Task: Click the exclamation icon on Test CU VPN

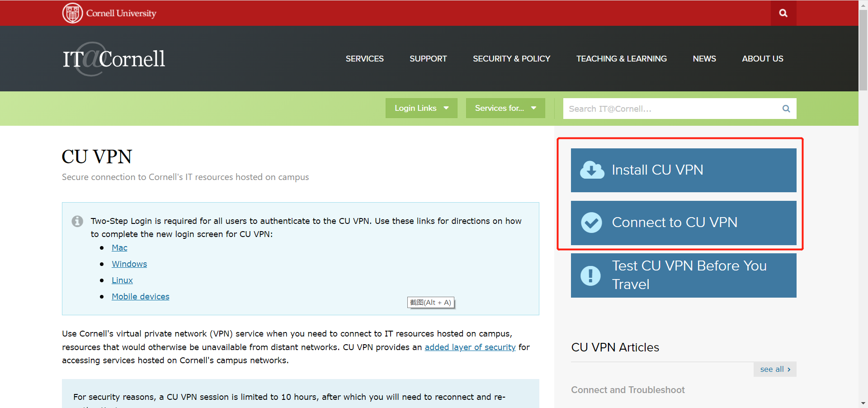Action: tap(590, 275)
